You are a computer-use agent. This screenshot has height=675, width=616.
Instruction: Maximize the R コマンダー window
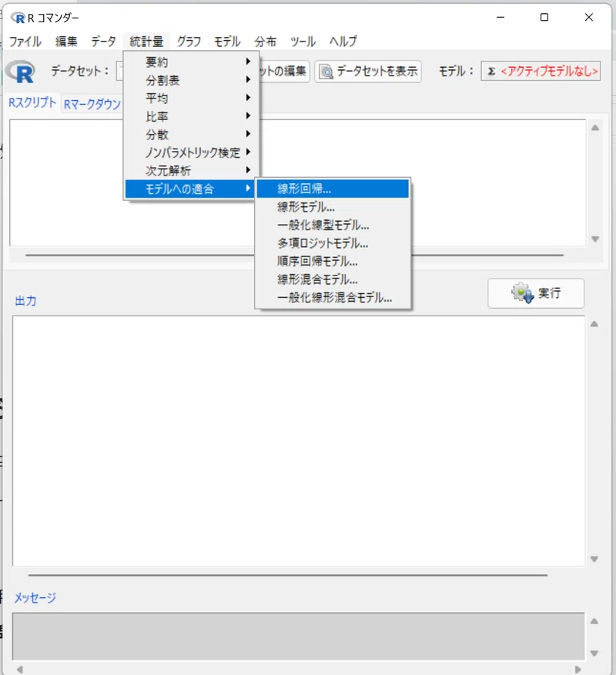tap(544, 17)
